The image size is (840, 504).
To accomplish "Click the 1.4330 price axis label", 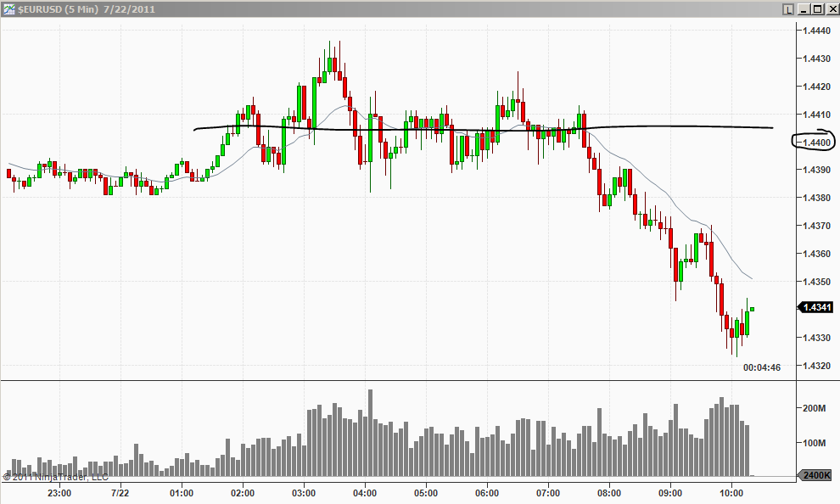I will click(816, 338).
